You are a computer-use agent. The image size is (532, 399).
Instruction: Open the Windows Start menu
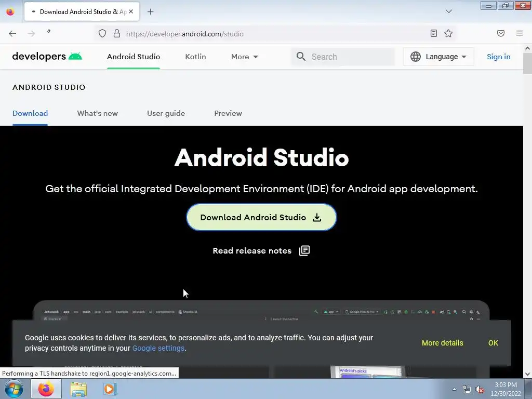point(14,389)
